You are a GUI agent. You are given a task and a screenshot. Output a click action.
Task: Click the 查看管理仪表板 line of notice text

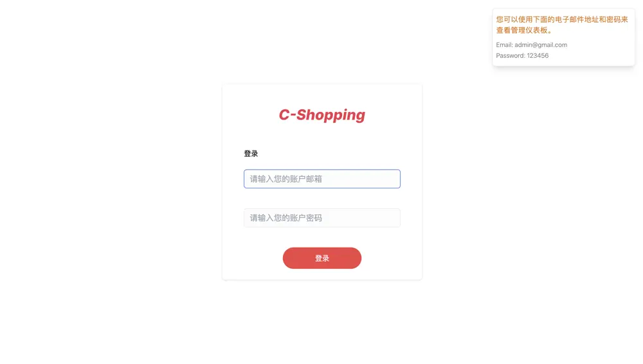point(521,30)
